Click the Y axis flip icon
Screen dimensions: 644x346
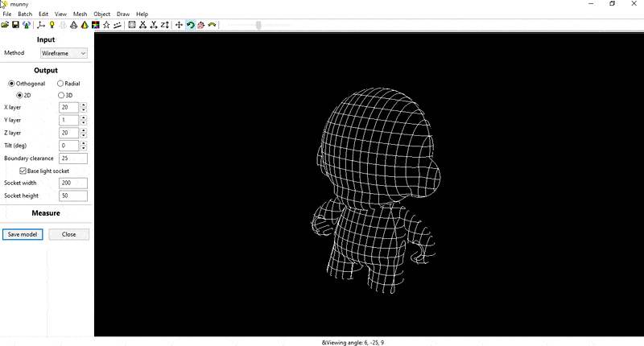point(154,25)
